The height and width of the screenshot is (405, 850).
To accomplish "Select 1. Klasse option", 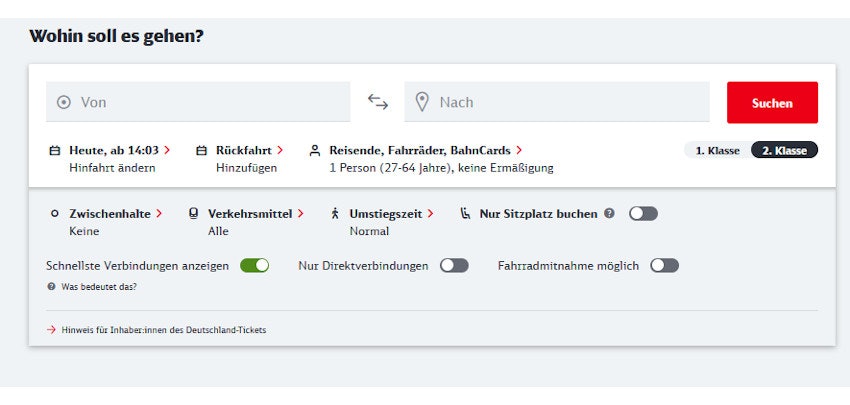I will pyautogui.click(x=717, y=151).
